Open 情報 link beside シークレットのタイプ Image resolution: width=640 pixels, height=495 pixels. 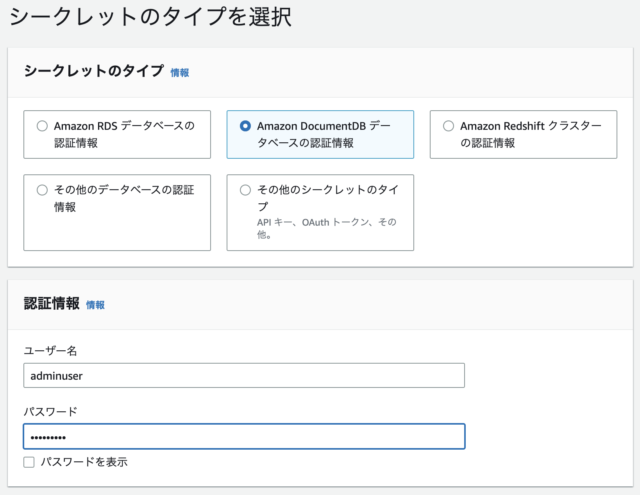pyautogui.click(x=180, y=73)
